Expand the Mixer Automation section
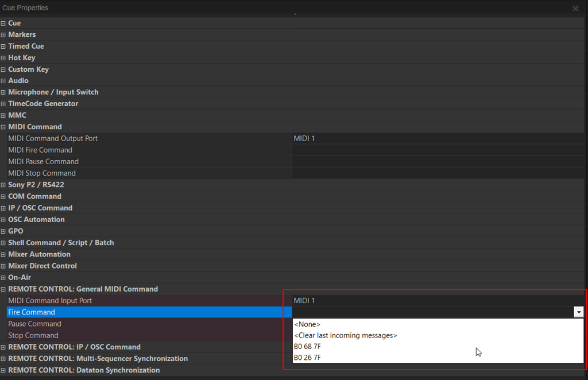Viewport: 588px width, 380px height. click(3, 254)
